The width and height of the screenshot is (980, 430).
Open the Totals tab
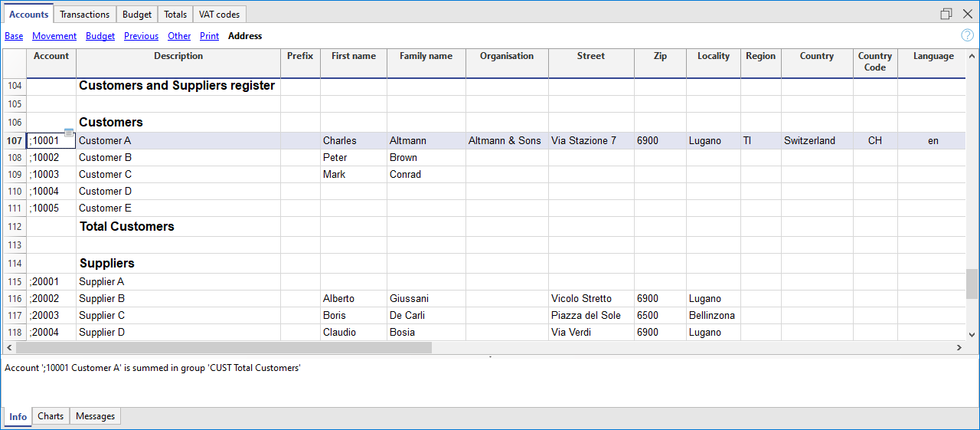point(175,15)
